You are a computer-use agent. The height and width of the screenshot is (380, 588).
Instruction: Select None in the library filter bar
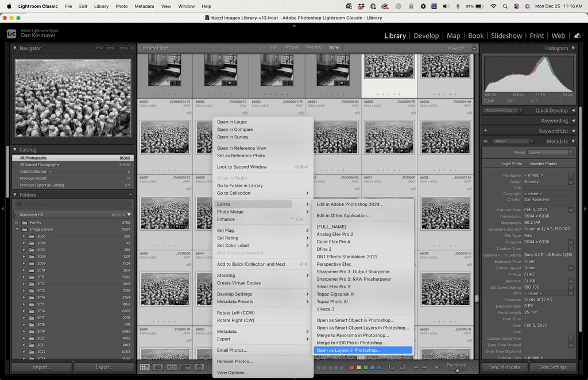[x=334, y=48]
